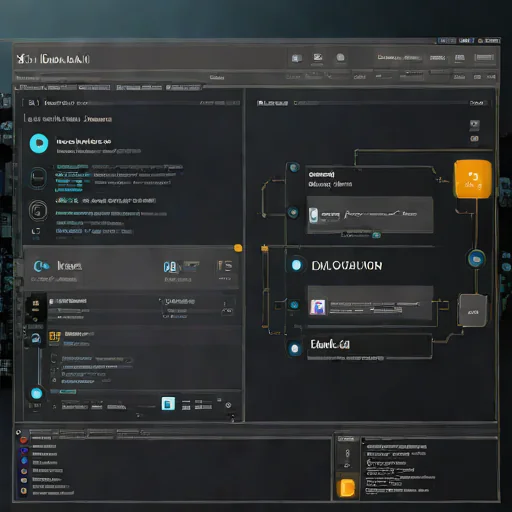The height and width of the screenshot is (512, 512).
Task: Open the first tab below the toolbar
Action: click(47, 87)
